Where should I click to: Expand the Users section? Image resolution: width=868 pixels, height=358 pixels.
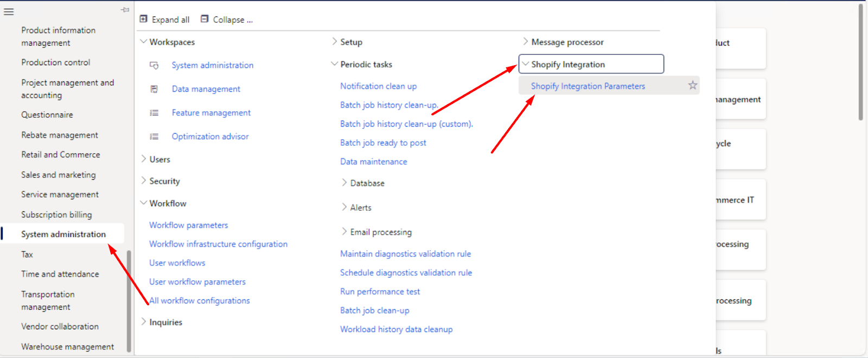click(x=144, y=159)
